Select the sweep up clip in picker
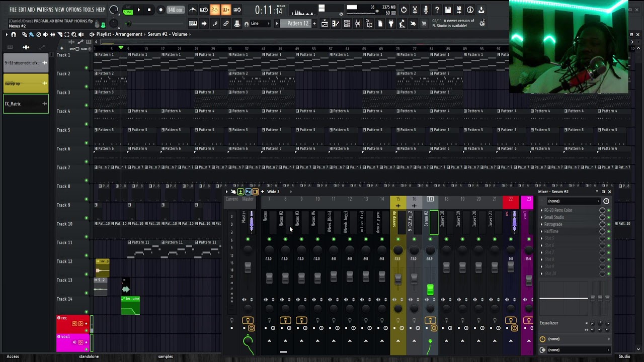Image resolution: width=644 pixels, height=362 pixels. [x=26, y=83]
